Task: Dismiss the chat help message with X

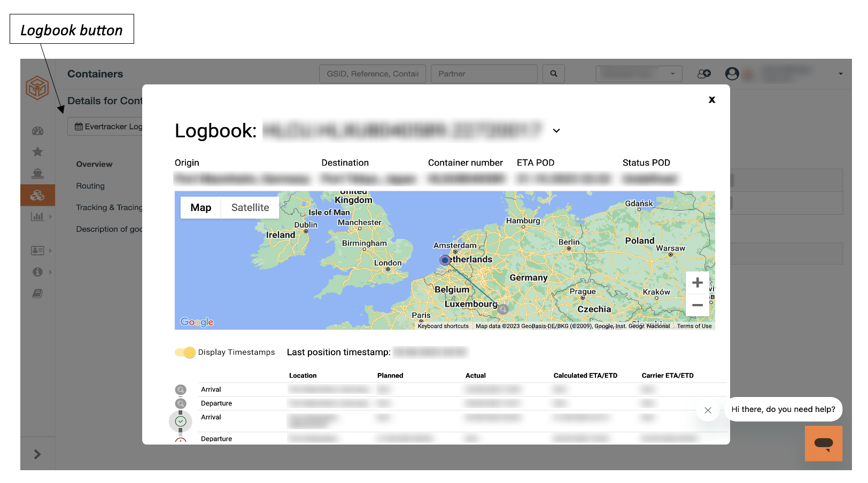Action: click(x=708, y=410)
